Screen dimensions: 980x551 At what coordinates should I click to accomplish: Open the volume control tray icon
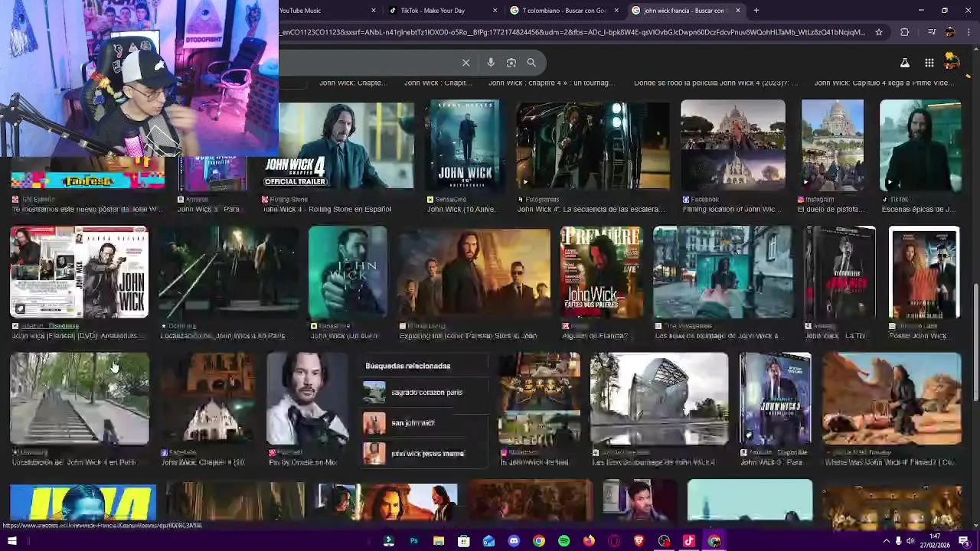(910, 541)
